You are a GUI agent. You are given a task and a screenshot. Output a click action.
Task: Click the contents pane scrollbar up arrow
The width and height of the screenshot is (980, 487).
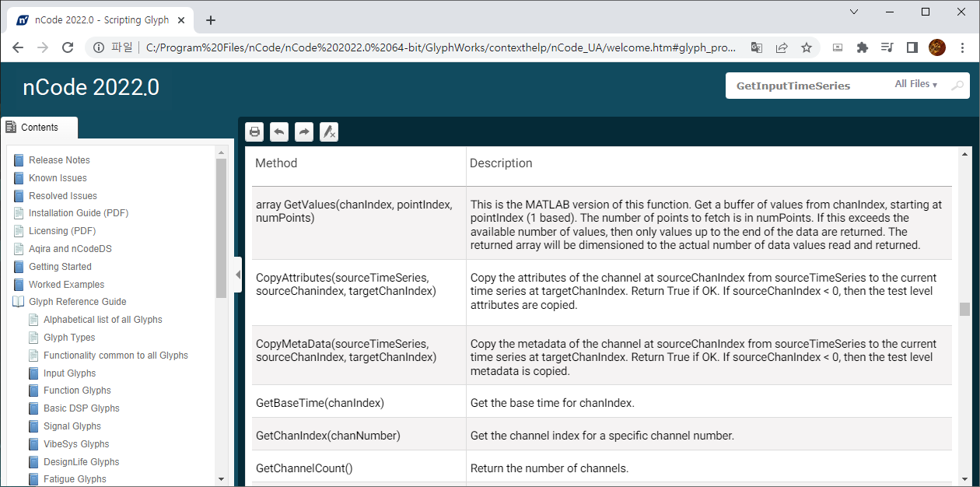[x=221, y=152]
